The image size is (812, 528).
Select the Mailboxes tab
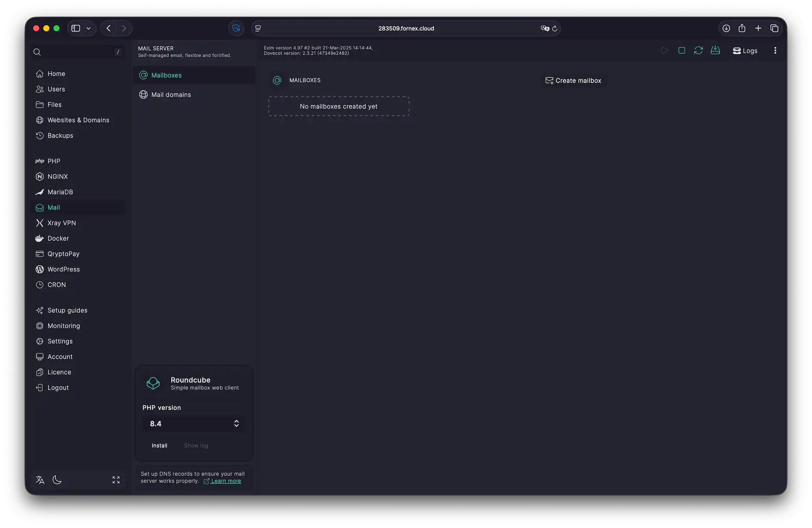point(166,75)
